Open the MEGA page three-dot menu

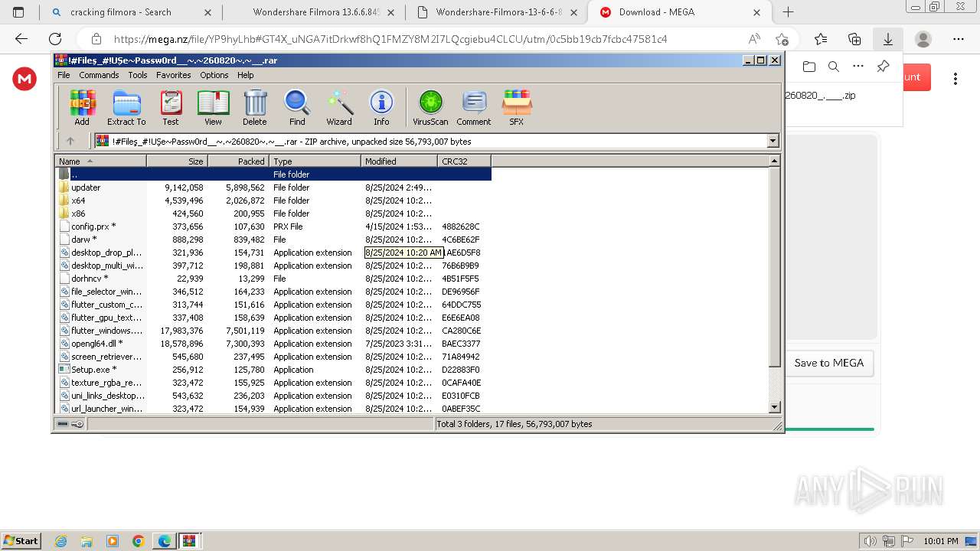click(x=955, y=78)
